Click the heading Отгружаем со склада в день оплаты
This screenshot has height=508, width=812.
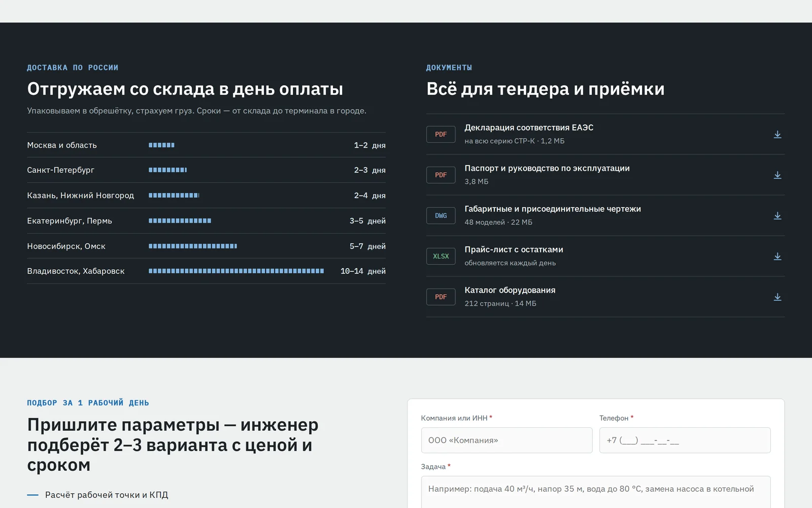click(185, 89)
